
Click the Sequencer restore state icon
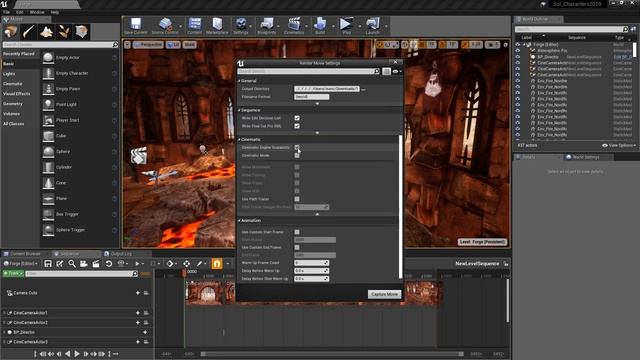point(109,264)
